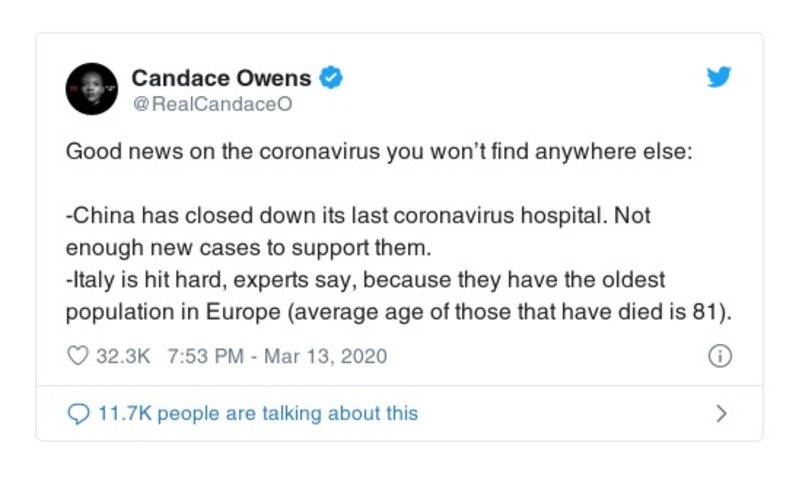The height and width of the screenshot is (490, 799).
Task: Open the Candace Owens display name
Action: (x=221, y=77)
